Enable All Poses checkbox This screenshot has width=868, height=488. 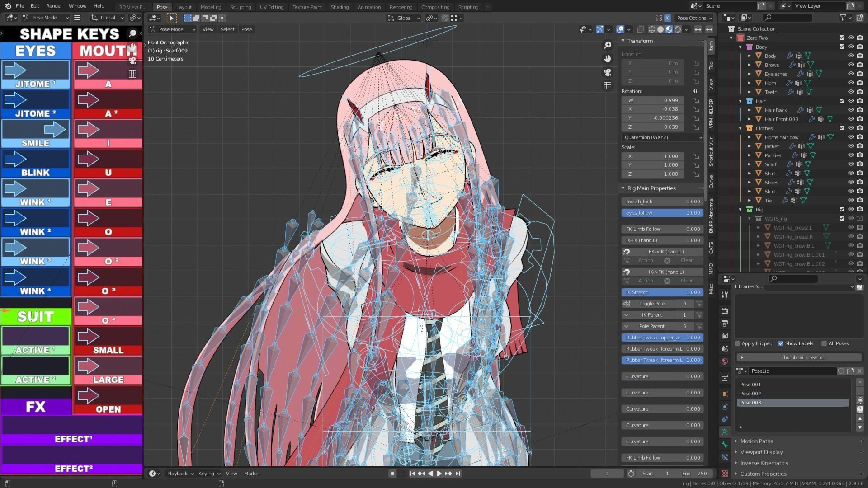point(824,343)
